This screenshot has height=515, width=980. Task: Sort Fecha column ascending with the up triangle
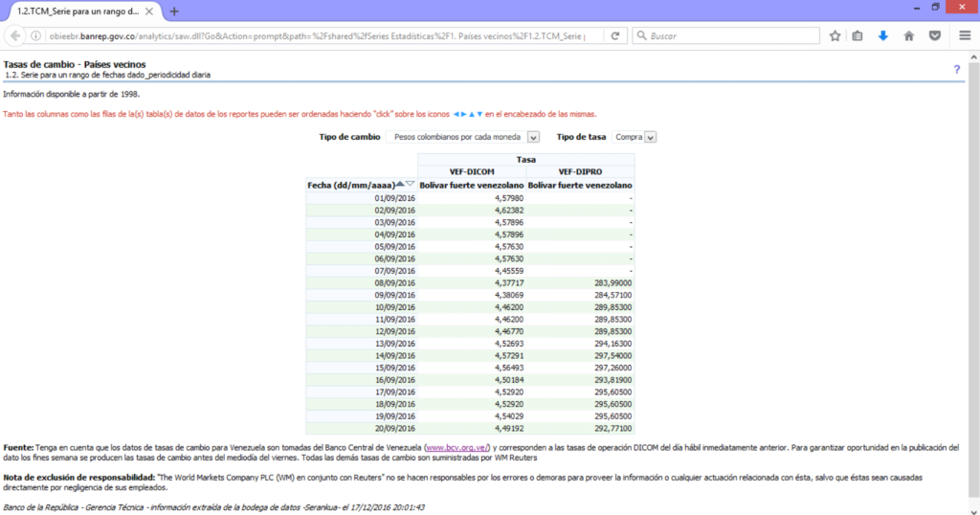tap(399, 184)
